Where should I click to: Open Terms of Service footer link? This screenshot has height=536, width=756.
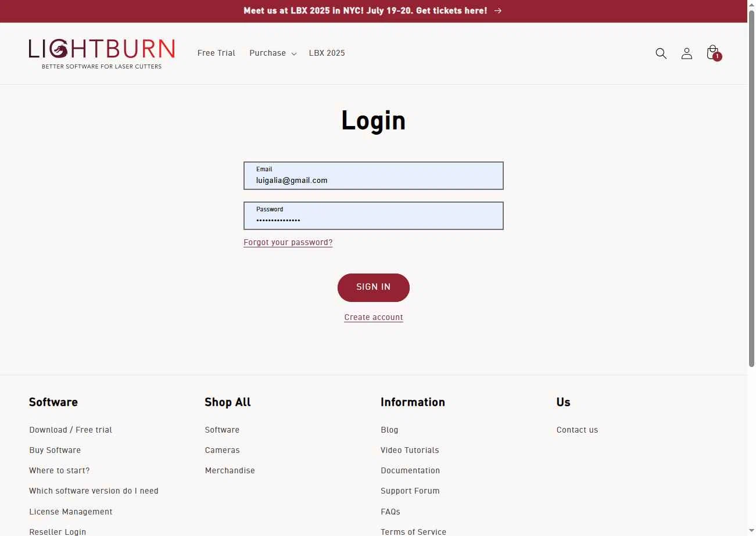click(413, 532)
